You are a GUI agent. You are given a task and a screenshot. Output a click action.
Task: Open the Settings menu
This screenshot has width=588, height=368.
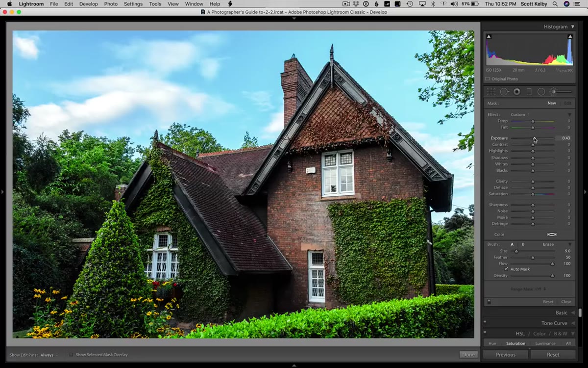tap(133, 4)
